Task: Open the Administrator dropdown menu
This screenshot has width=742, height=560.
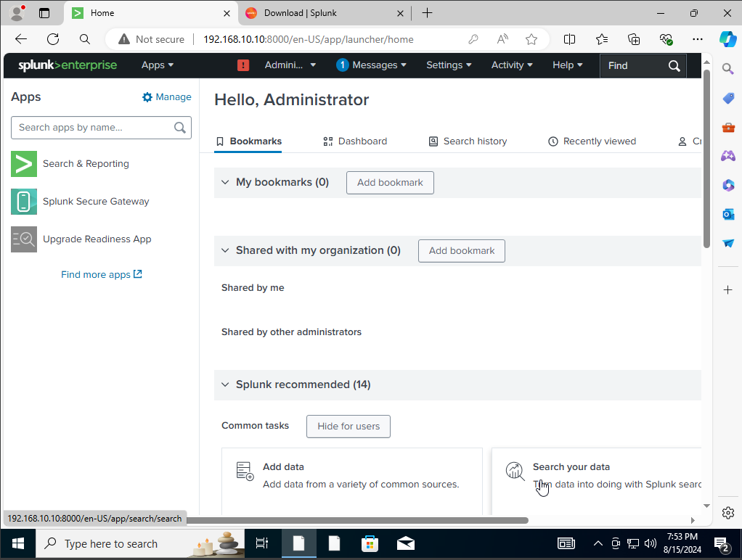Action: (290, 65)
